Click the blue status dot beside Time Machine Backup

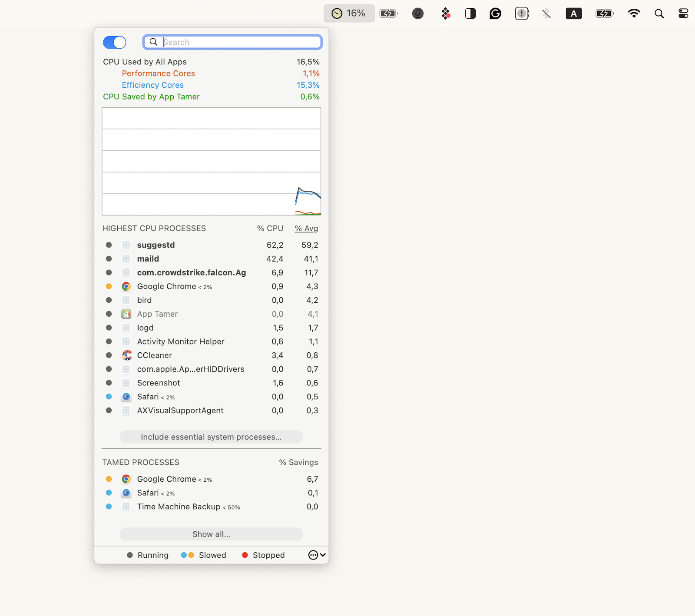(x=109, y=507)
